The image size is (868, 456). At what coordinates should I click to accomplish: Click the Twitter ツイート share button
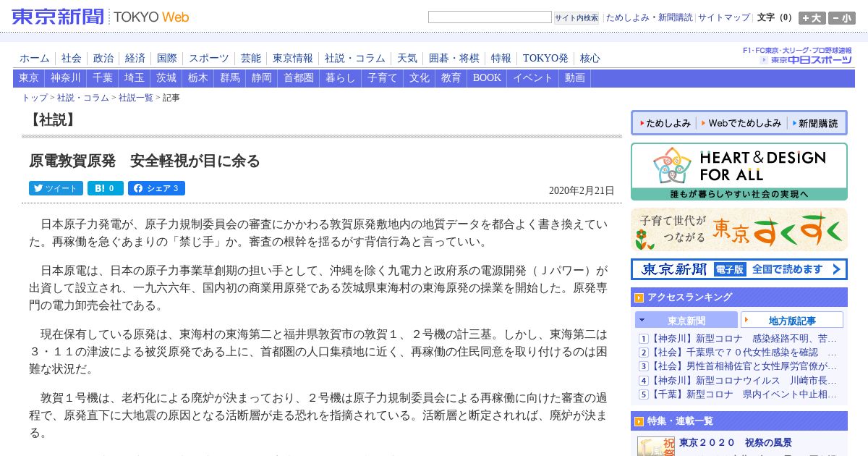point(56,188)
